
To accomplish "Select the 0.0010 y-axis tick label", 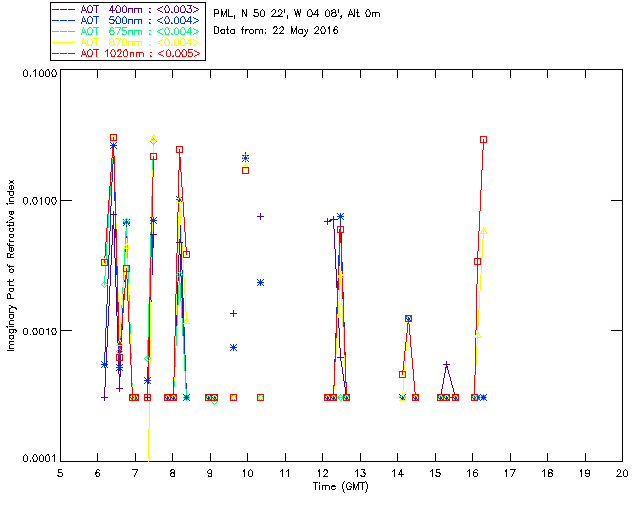I will tap(35, 331).
